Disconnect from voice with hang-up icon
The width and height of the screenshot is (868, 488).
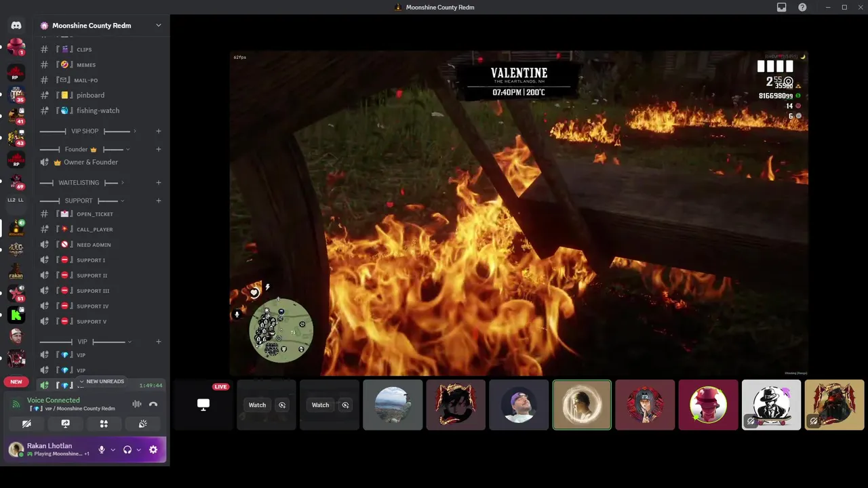click(x=153, y=404)
